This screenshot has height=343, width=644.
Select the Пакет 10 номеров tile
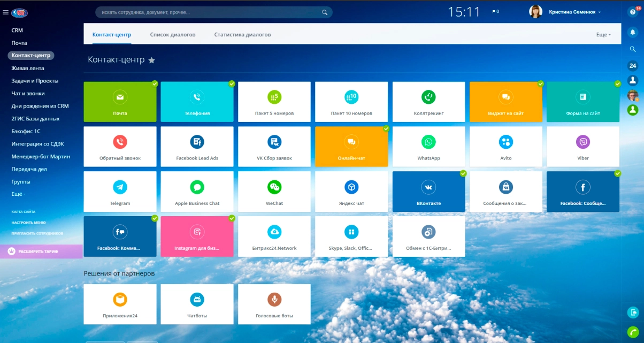351,102
